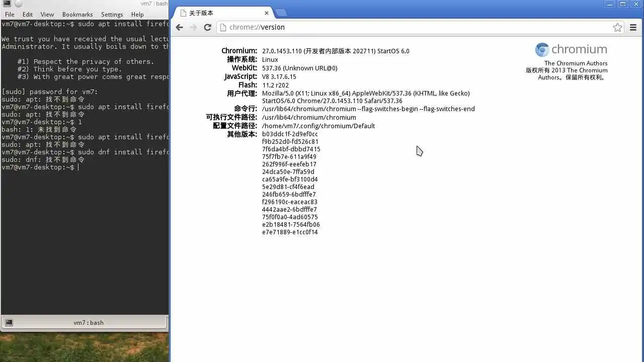644x362 pixels.
Task: Click the page icon in the address bar
Action: pyautogui.click(x=223, y=27)
